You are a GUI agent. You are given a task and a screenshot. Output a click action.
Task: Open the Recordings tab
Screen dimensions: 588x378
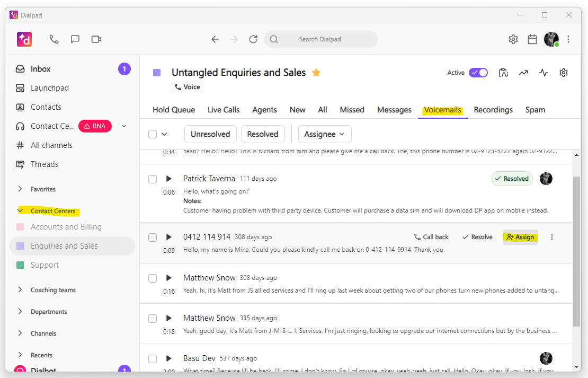(x=493, y=110)
